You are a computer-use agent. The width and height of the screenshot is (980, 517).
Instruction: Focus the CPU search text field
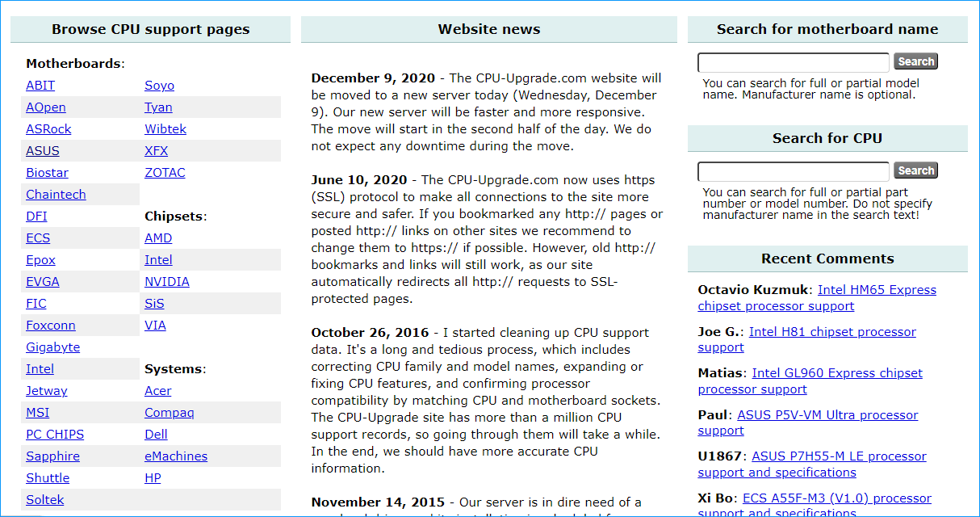(x=794, y=171)
